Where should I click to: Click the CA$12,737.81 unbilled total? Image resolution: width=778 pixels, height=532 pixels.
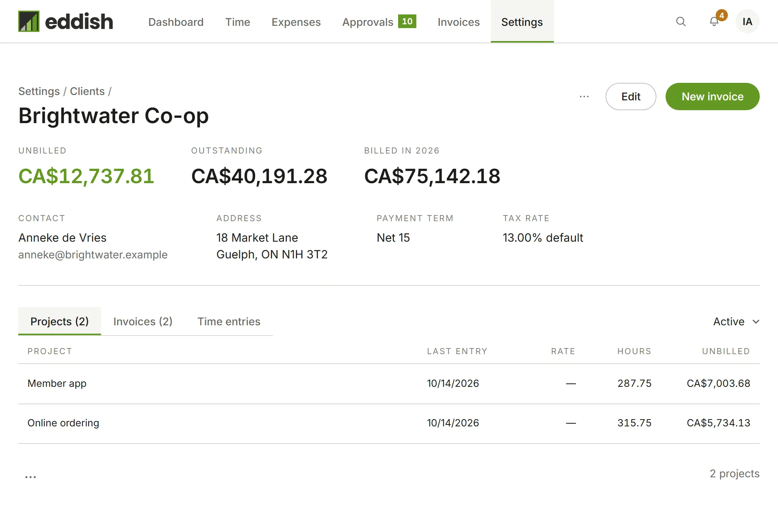click(x=86, y=176)
